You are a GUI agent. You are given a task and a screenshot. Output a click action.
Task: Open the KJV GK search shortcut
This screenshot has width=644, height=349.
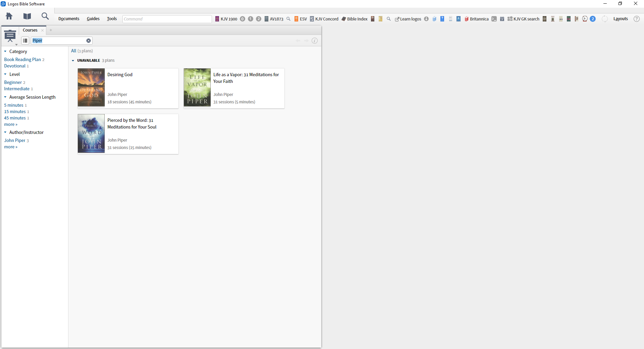tap(523, 19)
